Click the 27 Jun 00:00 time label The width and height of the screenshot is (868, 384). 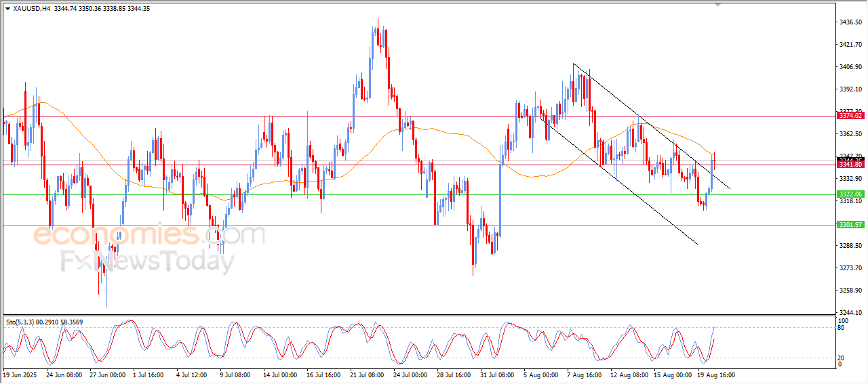107,375
